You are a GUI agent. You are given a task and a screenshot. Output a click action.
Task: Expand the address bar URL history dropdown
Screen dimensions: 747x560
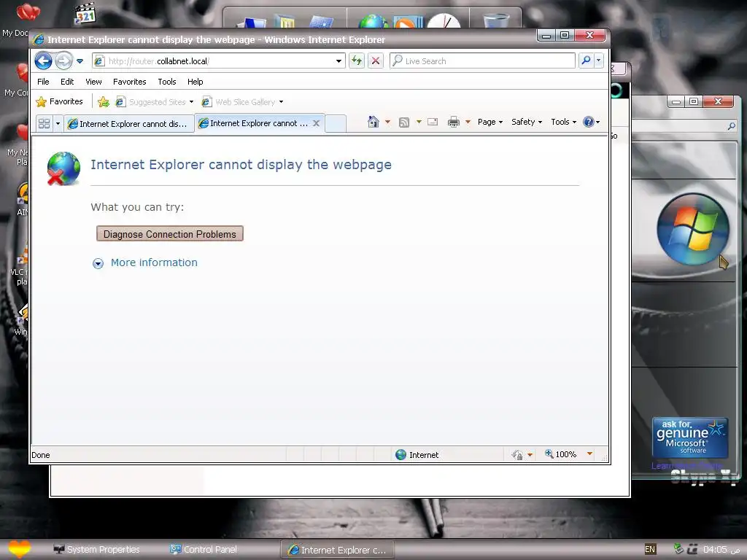(x=338, y=61)
